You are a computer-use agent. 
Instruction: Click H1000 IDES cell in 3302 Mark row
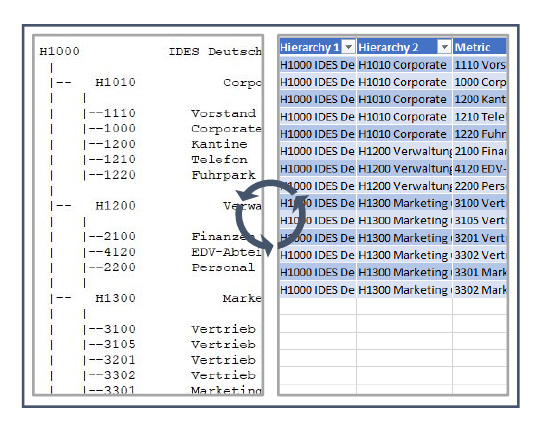[318, 290]
